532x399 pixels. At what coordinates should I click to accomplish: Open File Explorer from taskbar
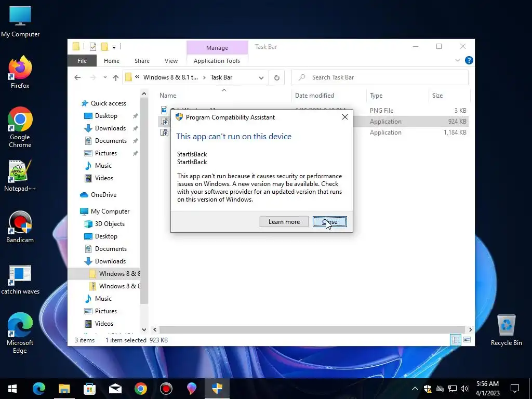(64, 389)
